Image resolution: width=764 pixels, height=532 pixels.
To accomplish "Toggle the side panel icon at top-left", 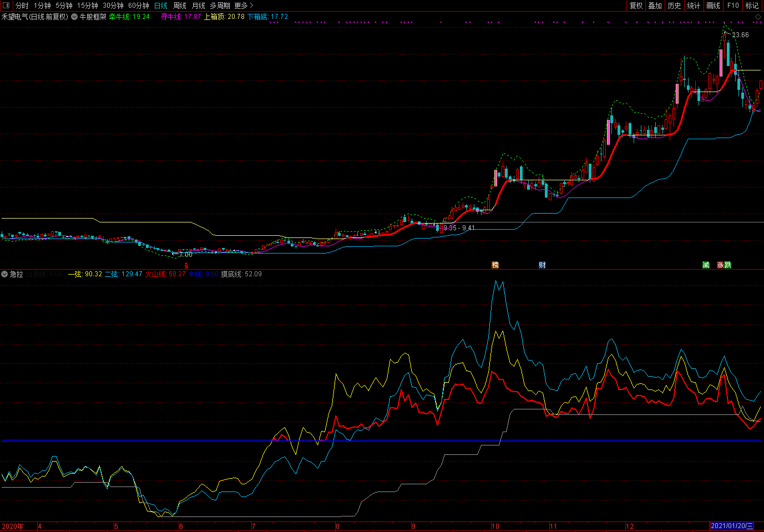I will tap(6, 6).
